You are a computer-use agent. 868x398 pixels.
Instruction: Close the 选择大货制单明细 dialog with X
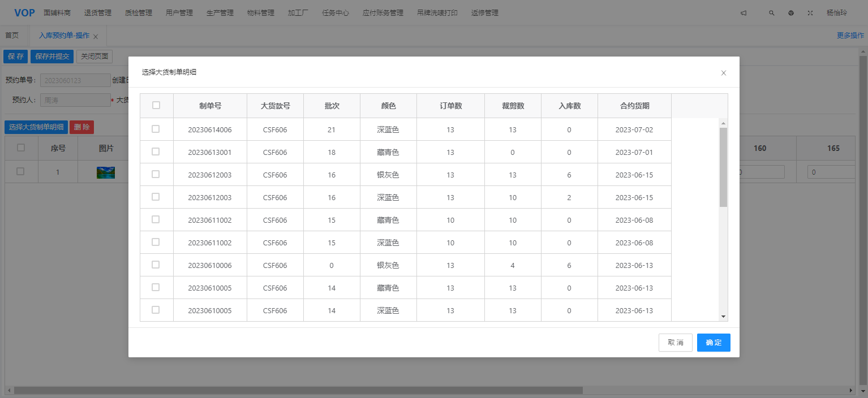click(723, 73)
